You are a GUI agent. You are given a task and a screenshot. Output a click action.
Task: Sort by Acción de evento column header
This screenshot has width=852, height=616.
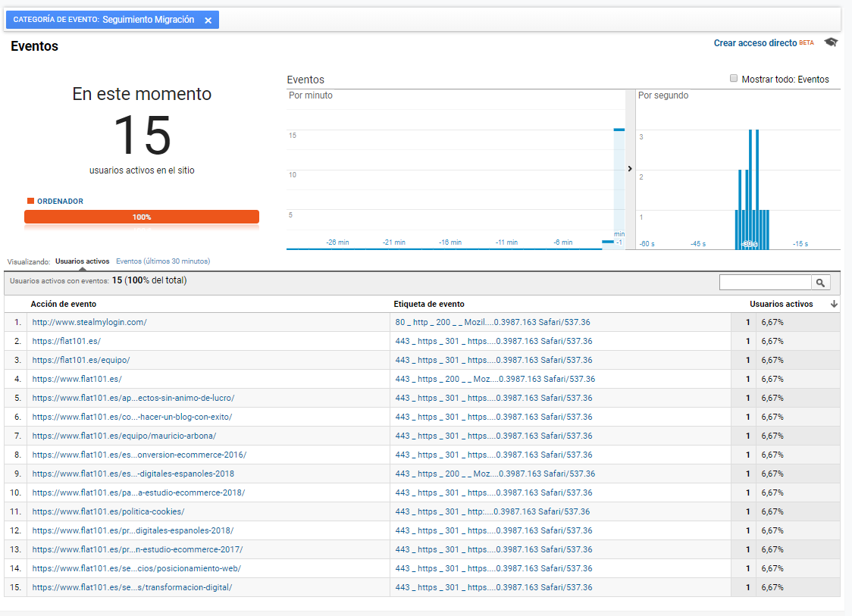click(x=64, y=304)
